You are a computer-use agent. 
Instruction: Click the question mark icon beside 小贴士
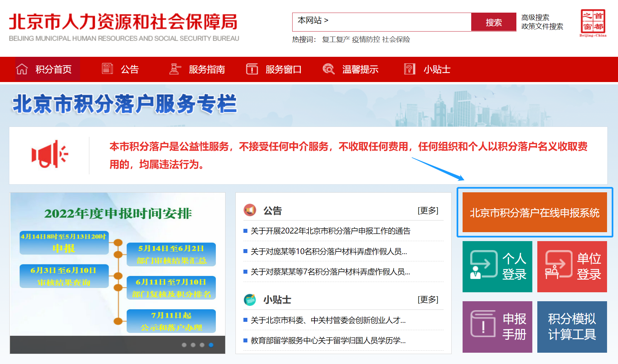(409, 69)
